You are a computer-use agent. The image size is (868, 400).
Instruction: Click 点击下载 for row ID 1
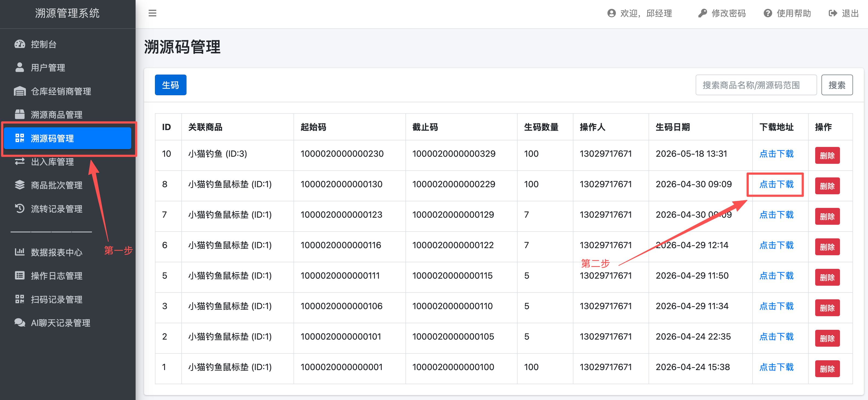776,367
